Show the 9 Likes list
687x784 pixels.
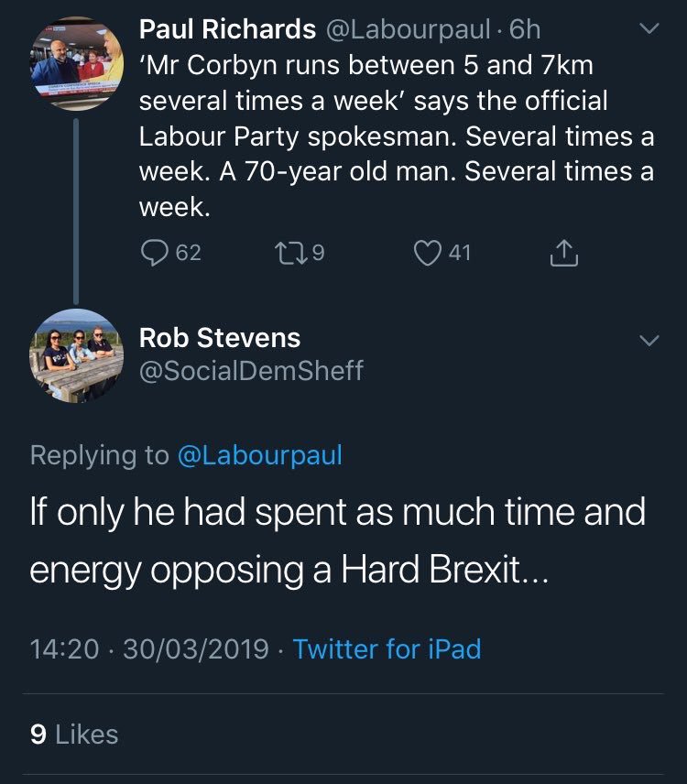(x=74, y=734)
